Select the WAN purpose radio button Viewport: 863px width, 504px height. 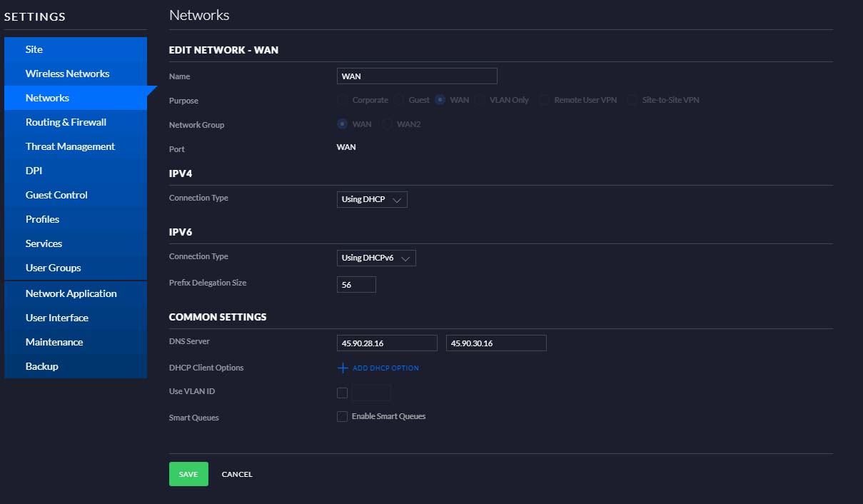coord(440,100)
